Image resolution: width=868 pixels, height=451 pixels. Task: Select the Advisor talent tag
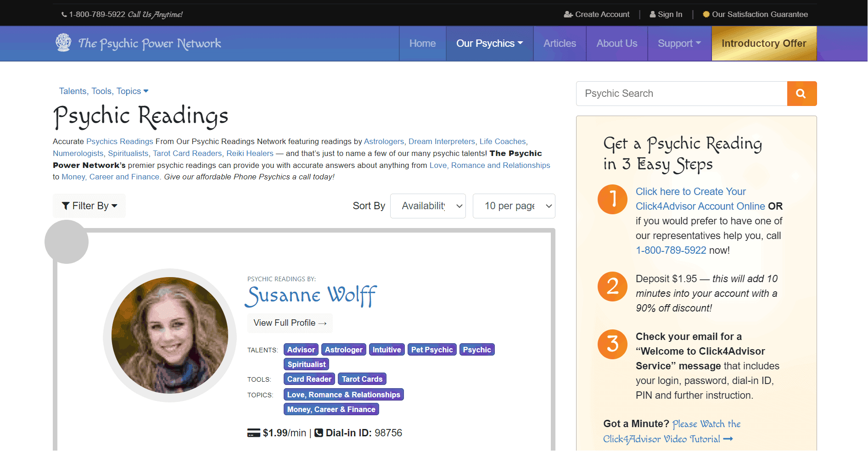coord(301,350)
